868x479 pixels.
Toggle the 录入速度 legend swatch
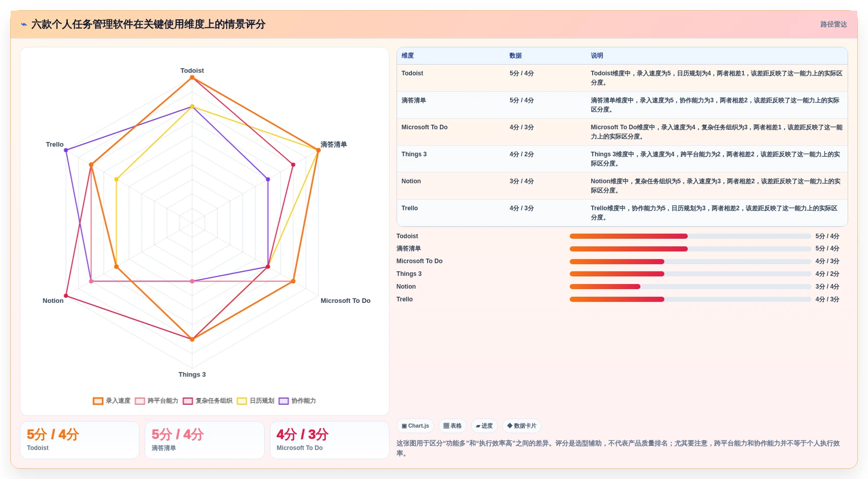pyautogui.click(x=98, y=401)
